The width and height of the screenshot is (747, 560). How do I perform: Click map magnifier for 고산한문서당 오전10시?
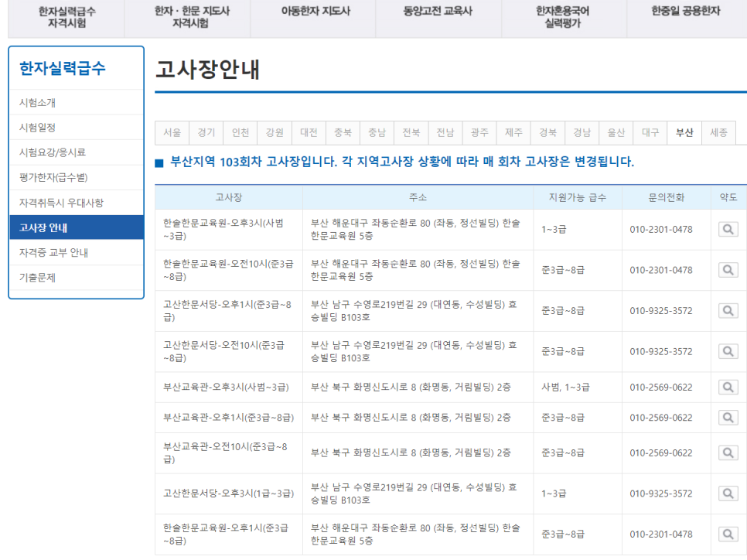pos(728,351)
